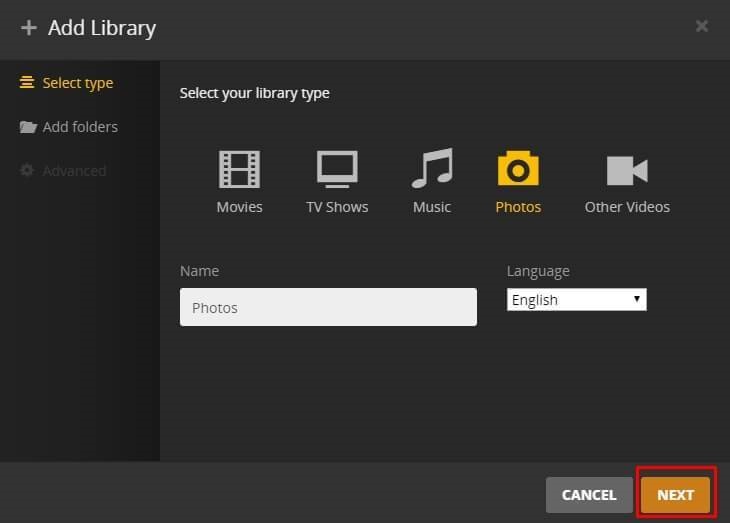Click the 'TV Shows' text label
Image resolution: width=730 pixels, height=523 pixels.
click(337, 207)
